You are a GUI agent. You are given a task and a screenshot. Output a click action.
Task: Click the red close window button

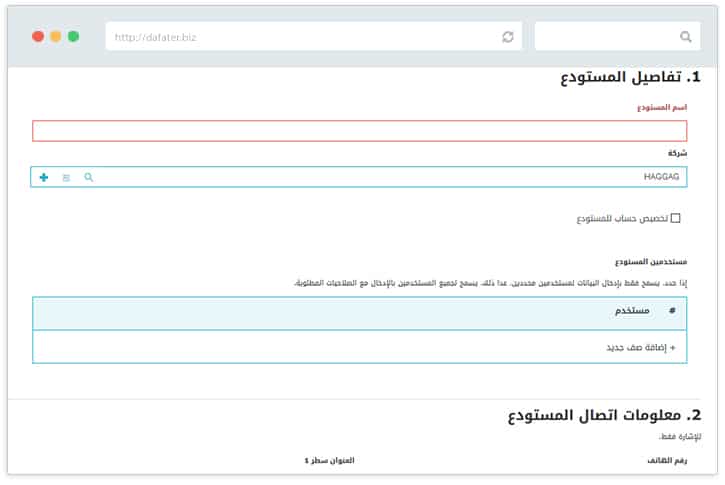coord(38,36)
